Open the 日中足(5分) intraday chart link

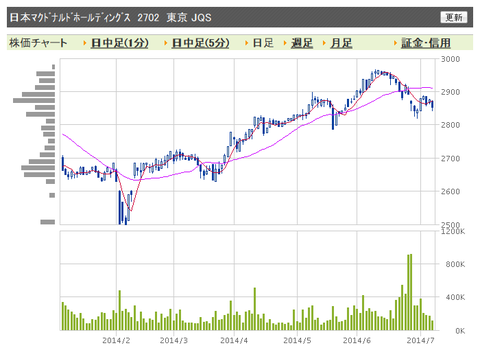(201, 43)
